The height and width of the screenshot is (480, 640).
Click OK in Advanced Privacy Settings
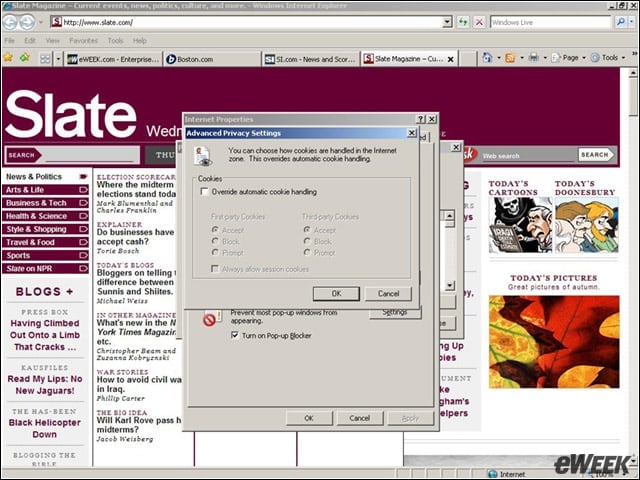(336, 293)
